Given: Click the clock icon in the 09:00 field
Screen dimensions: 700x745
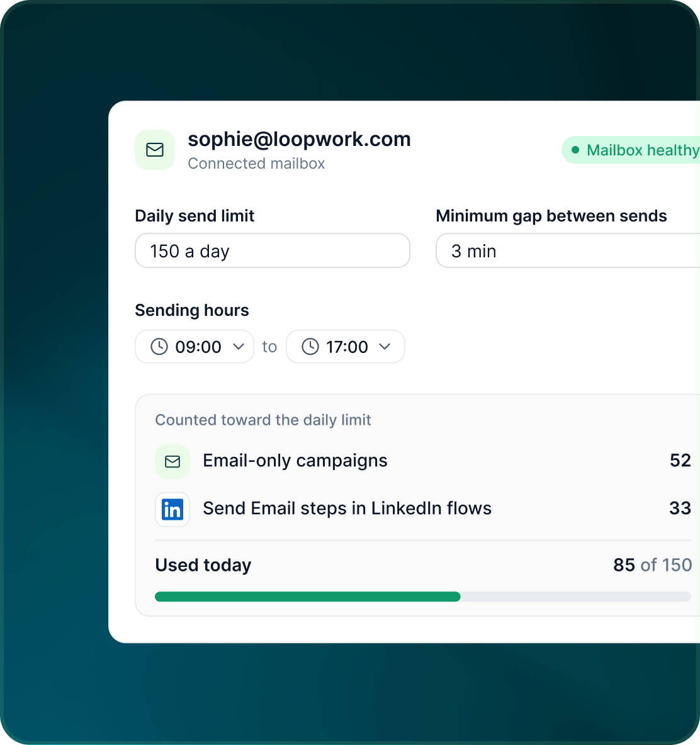Looking at the screenshot, I should click(159, 347).
